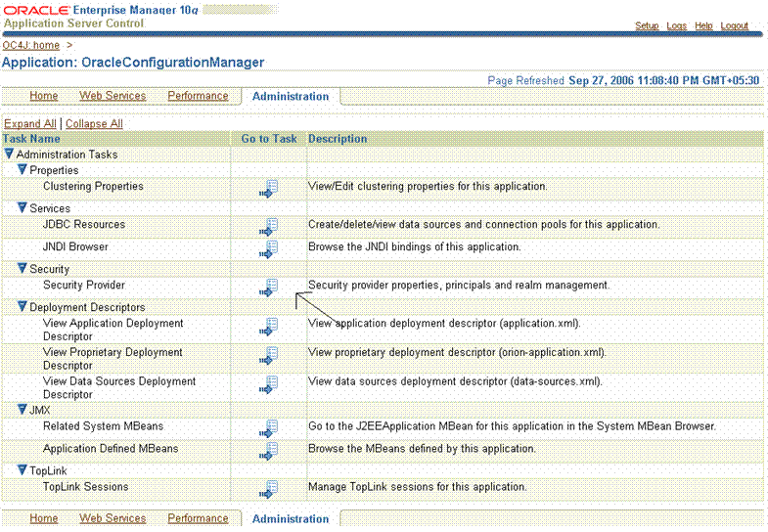768x532 pixels.
Task: Collapse the Services group arrow
Action: pyautogui.click(x=23, y=207)
